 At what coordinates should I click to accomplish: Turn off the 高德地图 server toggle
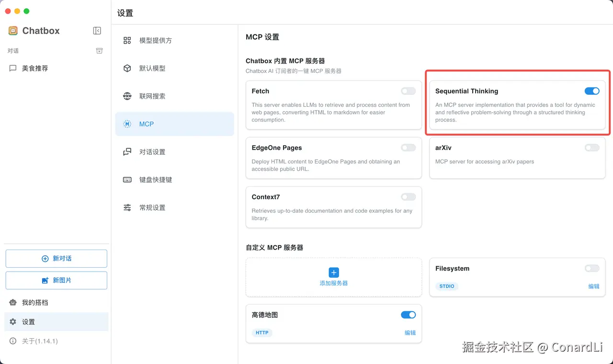click(409, 315)
